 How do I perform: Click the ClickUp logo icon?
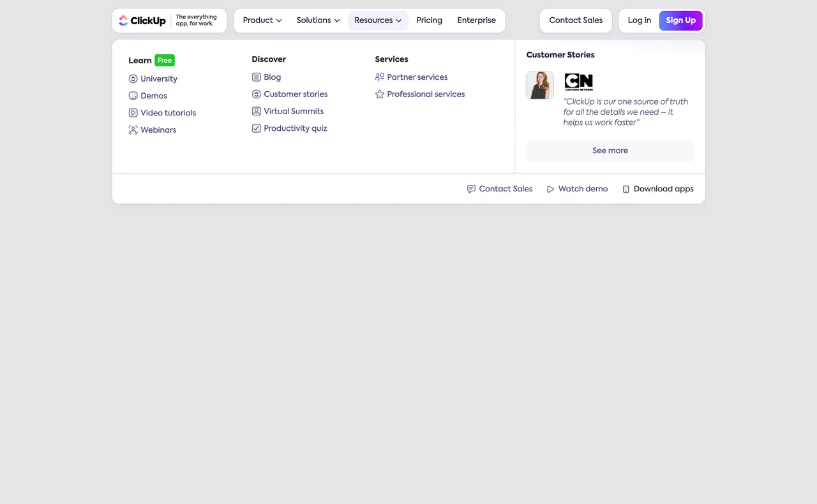pos(123,20)
